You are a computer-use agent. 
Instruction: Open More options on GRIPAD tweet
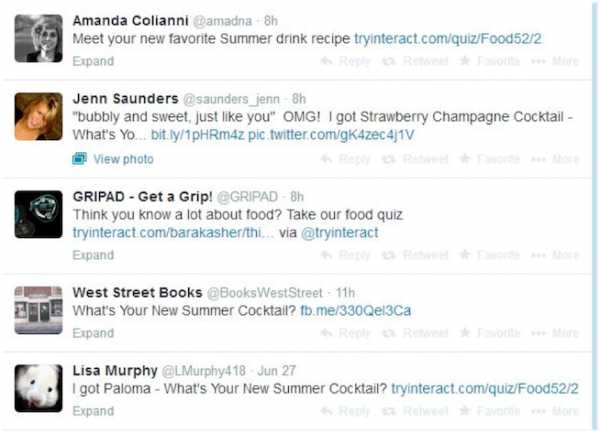[555, 255]
